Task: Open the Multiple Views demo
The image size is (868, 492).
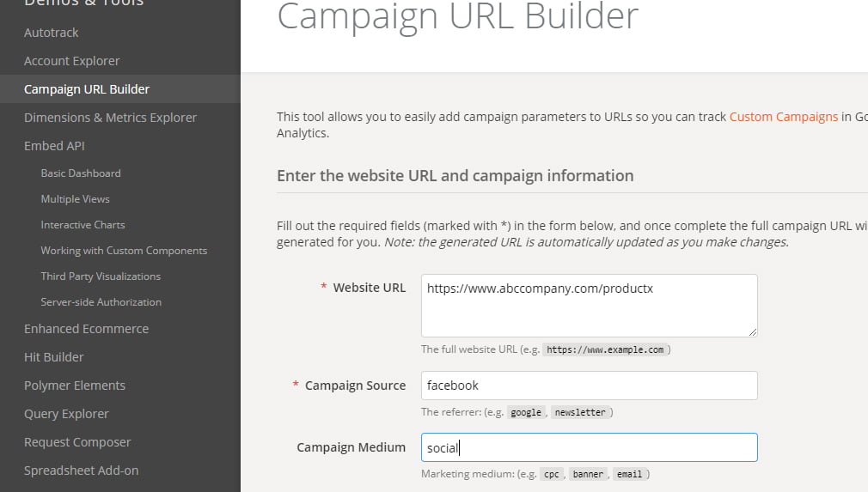Action: (x=76, y=199)
